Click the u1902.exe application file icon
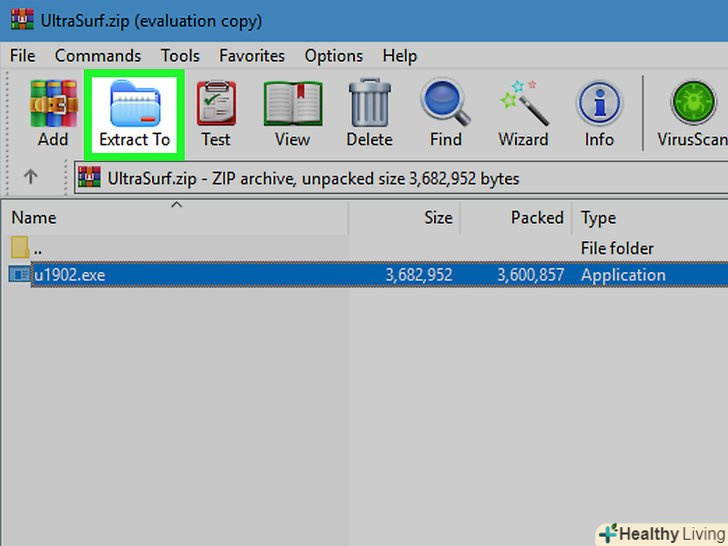 click(x=20, y=274)
